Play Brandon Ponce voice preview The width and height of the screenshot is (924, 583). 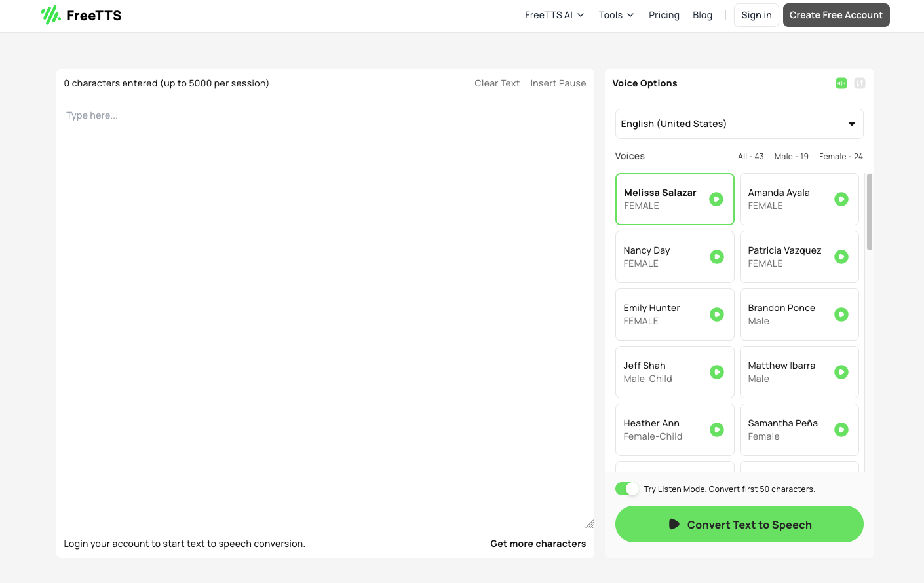click(841, 314)
